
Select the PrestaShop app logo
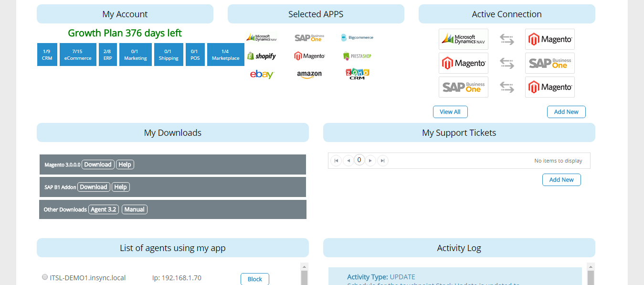click(x=357, y=56)
